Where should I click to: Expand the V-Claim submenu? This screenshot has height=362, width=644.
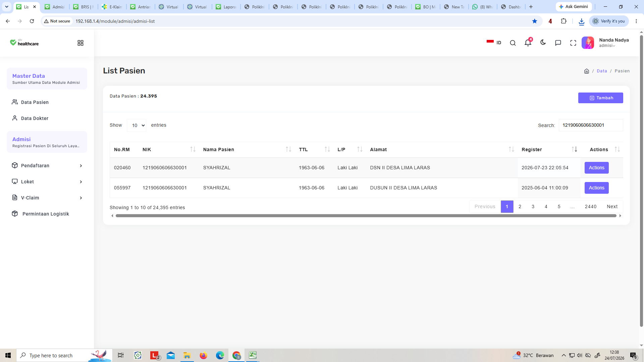point(47,198)
